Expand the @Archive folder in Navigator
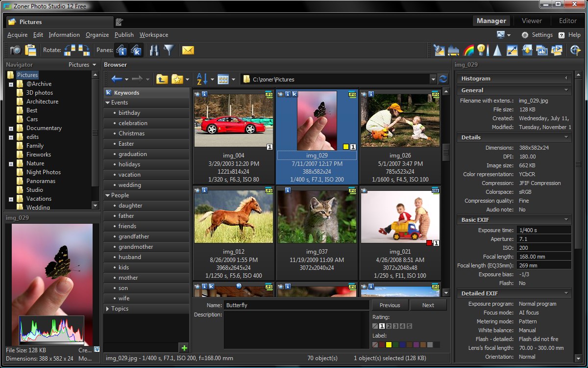Viewport: 588px width, 368px height. coord(11,84)
